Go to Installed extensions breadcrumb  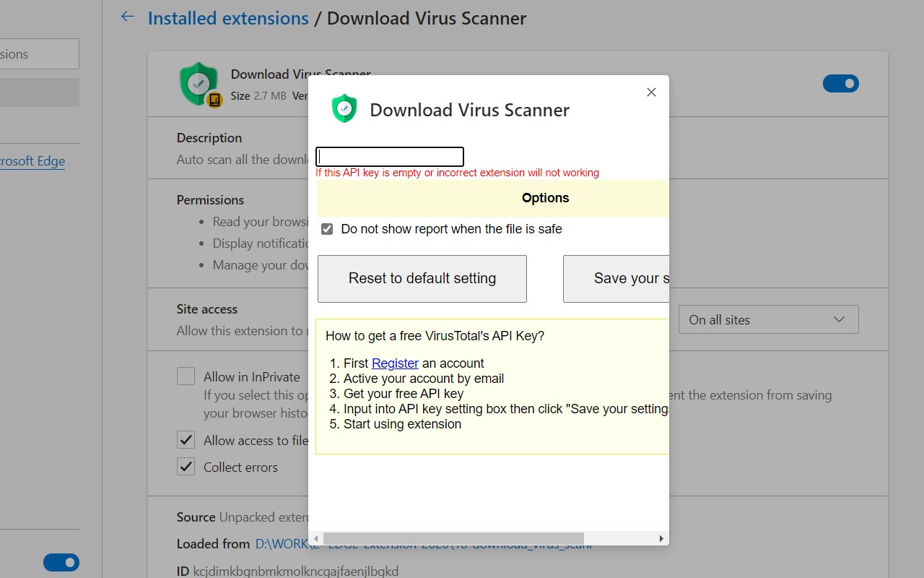(x=228, y=18)
